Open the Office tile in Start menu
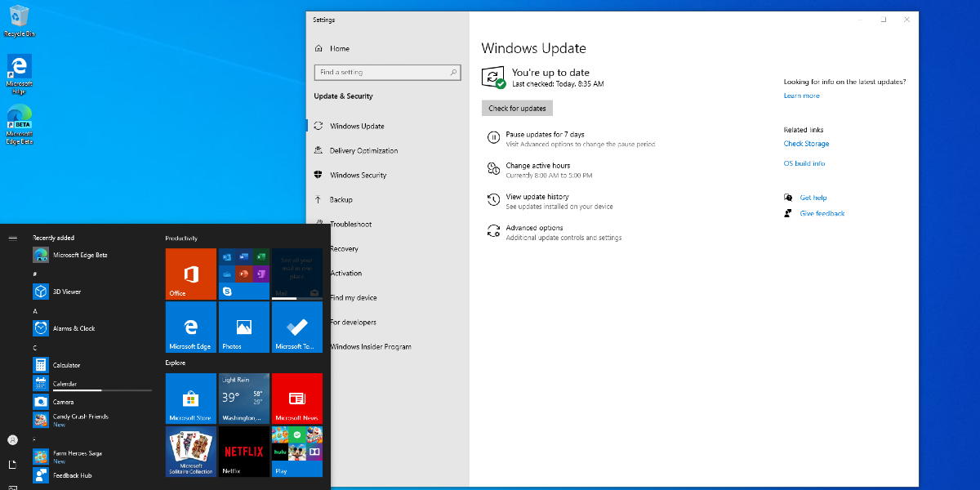 point(191,274)
